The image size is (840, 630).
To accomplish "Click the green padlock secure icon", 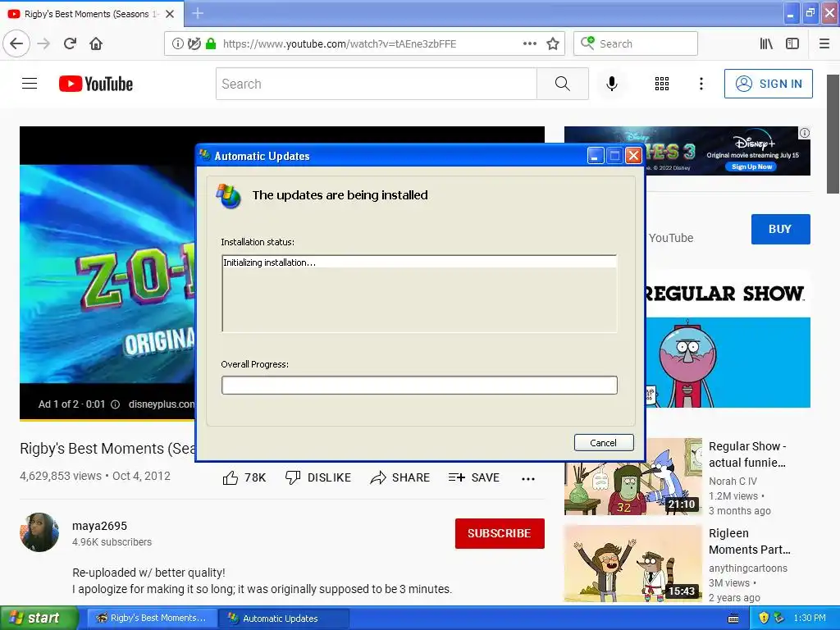I will (x=211, y=43).
